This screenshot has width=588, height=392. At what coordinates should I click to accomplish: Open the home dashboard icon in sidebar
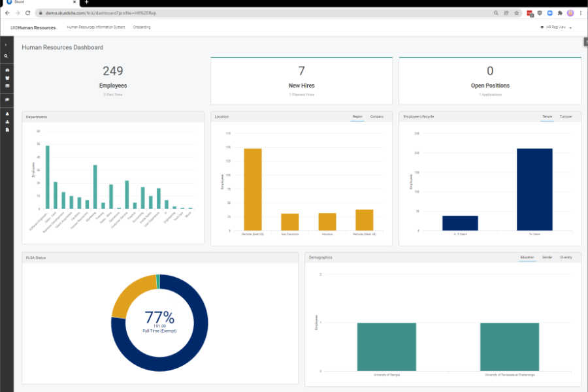7,70
